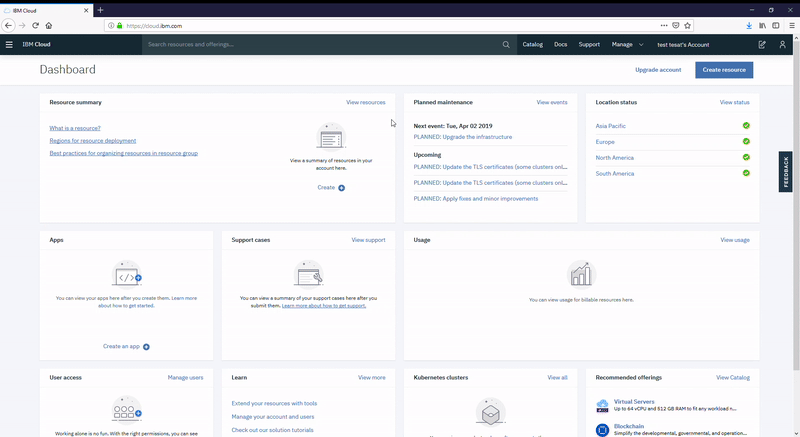Click View status link
Image resolution: width=800 pixels, height=437 pixels.
point(734,102)
